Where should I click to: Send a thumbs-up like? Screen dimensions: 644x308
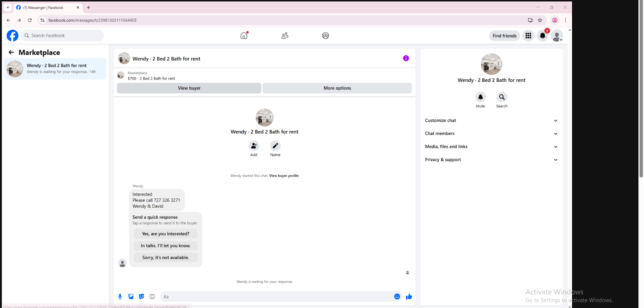coord(409,297)
